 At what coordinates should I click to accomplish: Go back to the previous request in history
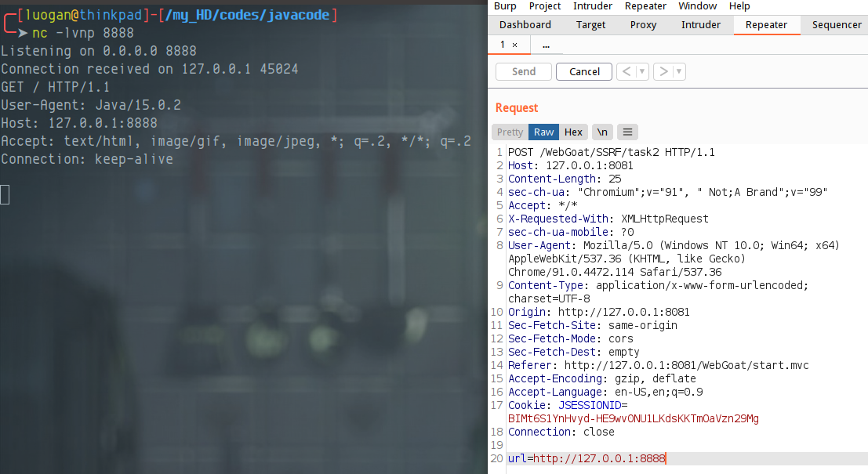626,71
